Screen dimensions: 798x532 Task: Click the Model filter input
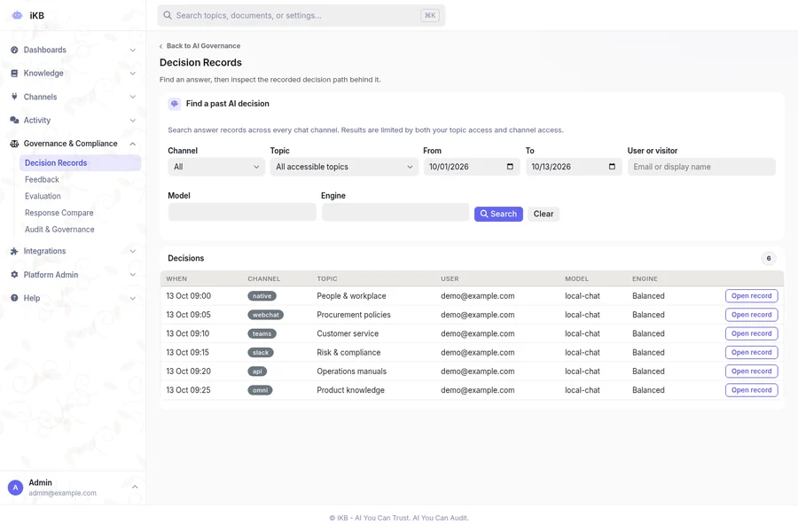[x=242, y=212]
